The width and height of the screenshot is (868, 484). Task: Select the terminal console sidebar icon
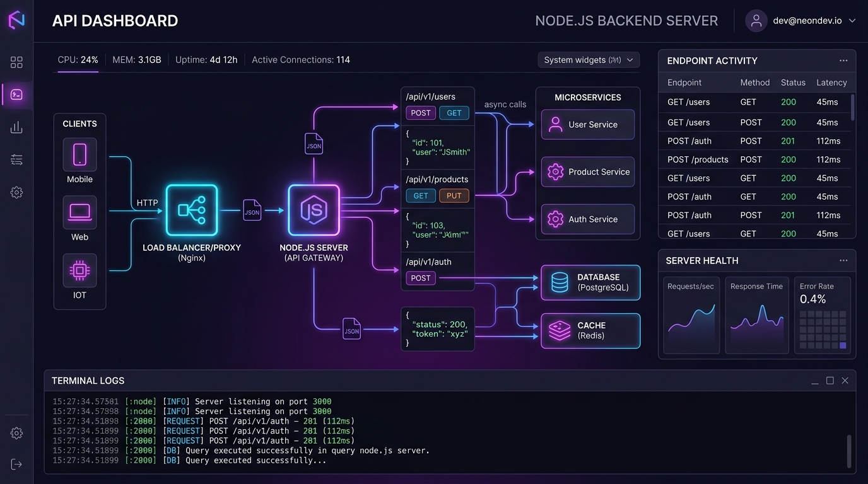pyautogui.click(x=16, y=95)
